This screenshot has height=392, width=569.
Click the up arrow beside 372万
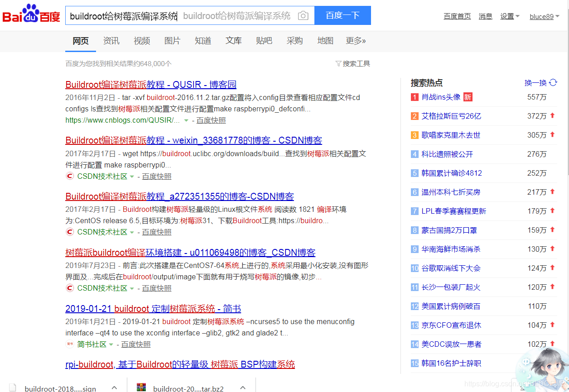[552, 116]
